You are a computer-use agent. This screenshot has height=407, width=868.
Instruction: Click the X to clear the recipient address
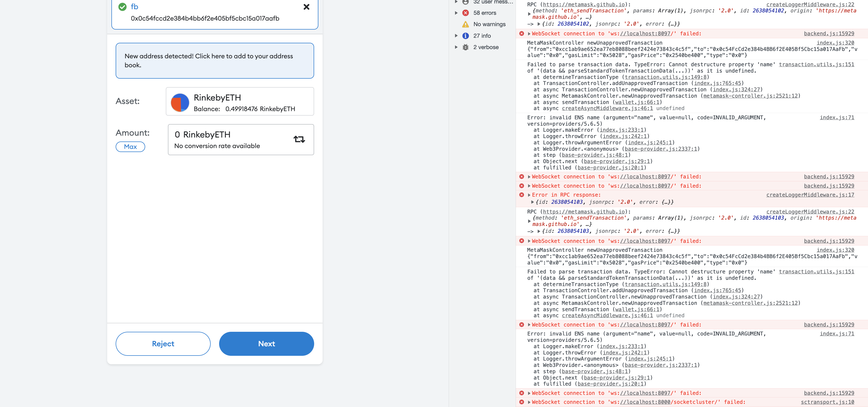tap(306, 7)
